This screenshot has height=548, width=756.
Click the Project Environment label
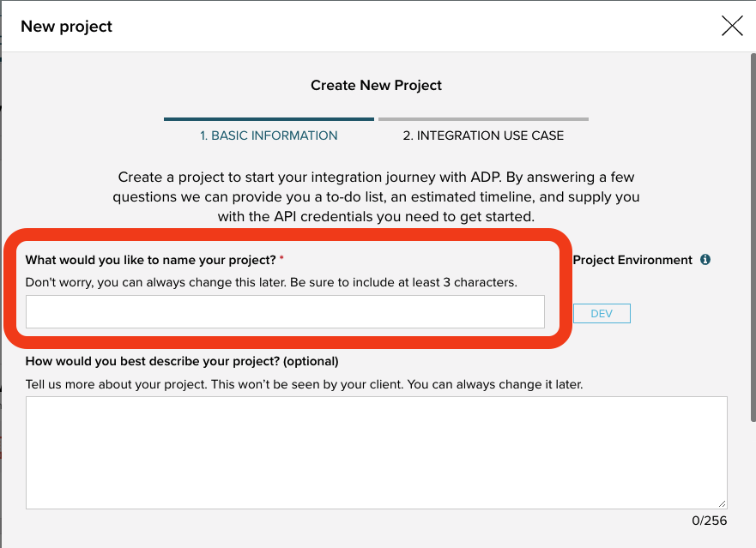[x=632, y=260]
